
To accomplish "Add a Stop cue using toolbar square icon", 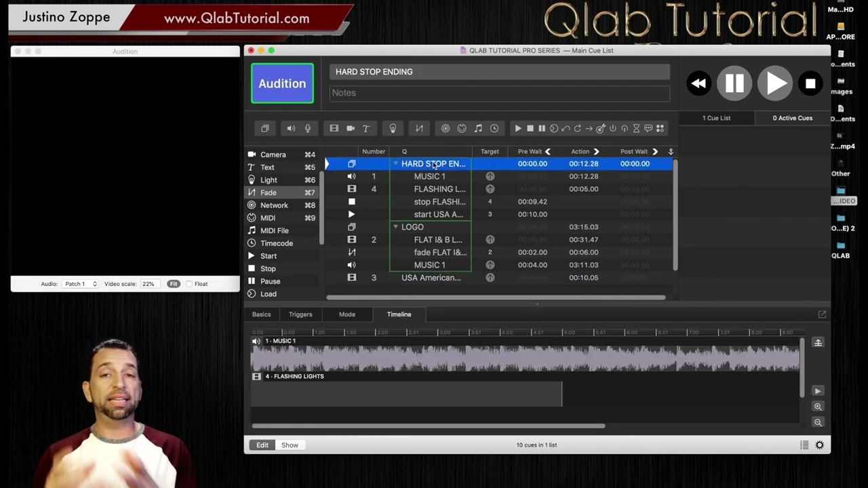I will pos(530,128).
